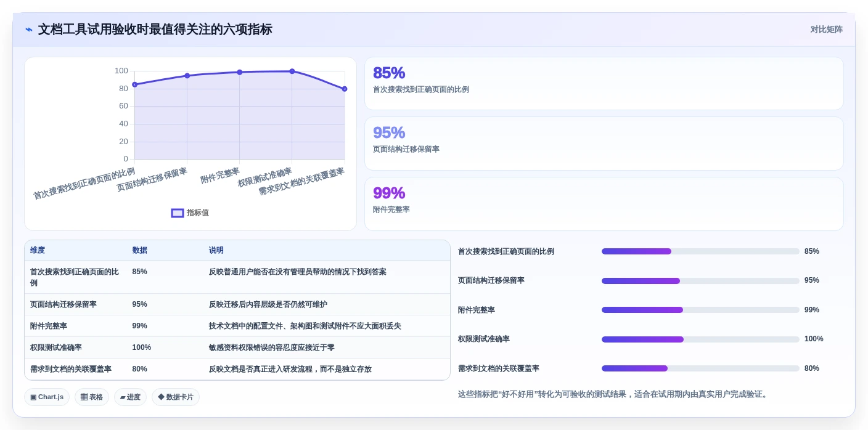Click the progress bar for 首次搜索找到正确页面的比例
Image resolution: width=868 pixels, height=430 pixels.
coord(700,251)
